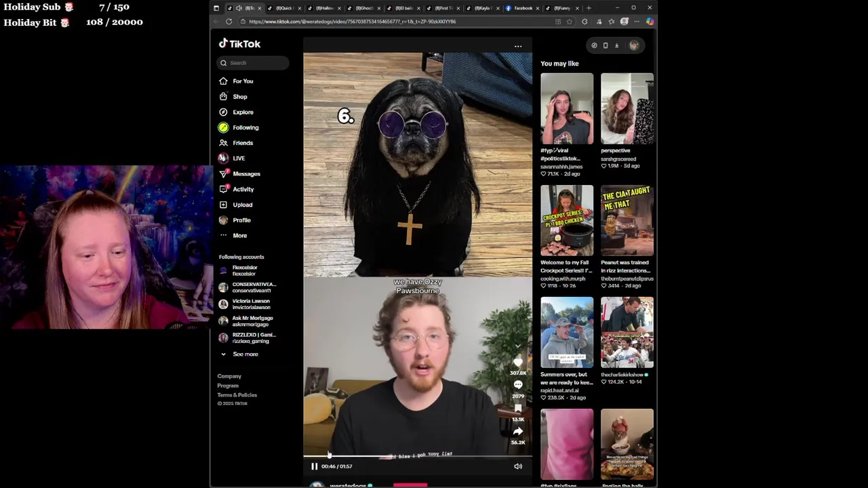Open the For You feed
The image size is (868, 488).
pos(236,81)
